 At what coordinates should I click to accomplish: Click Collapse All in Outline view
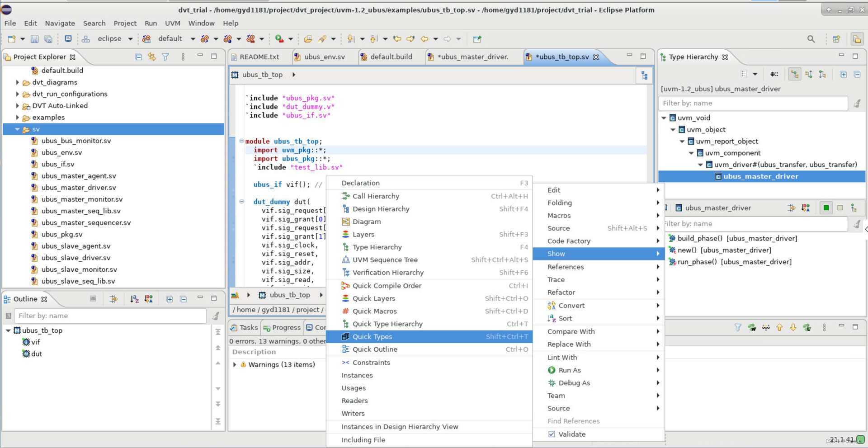tap(183, 299)
